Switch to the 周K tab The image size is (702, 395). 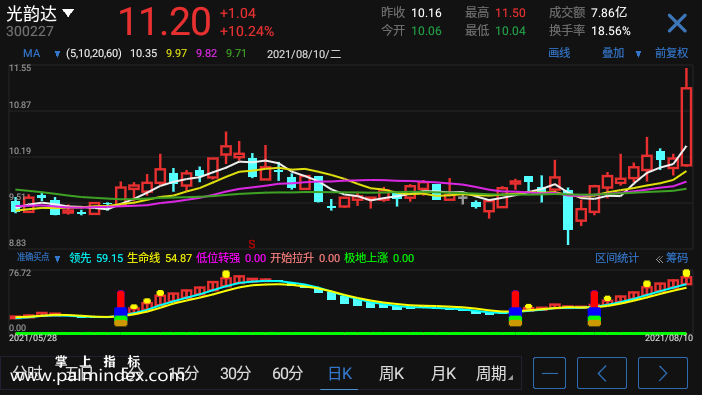[391, 373]
